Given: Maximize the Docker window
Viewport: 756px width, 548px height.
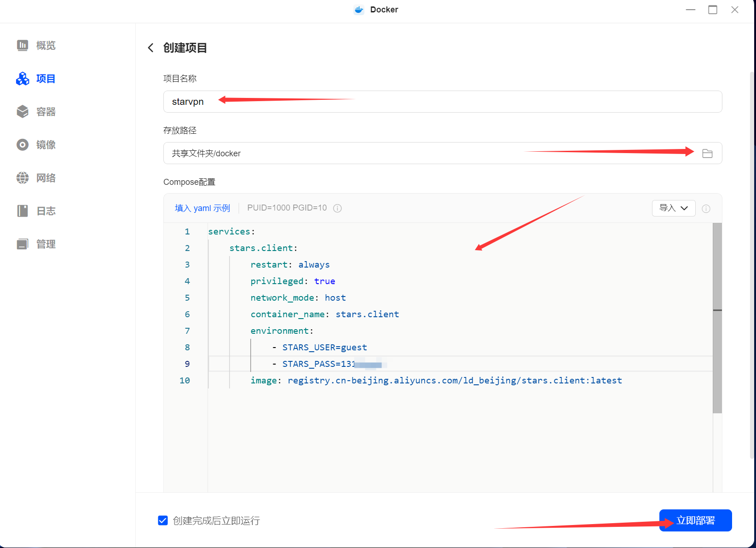Looking at the screenshot, I should (x=713, y=10).
